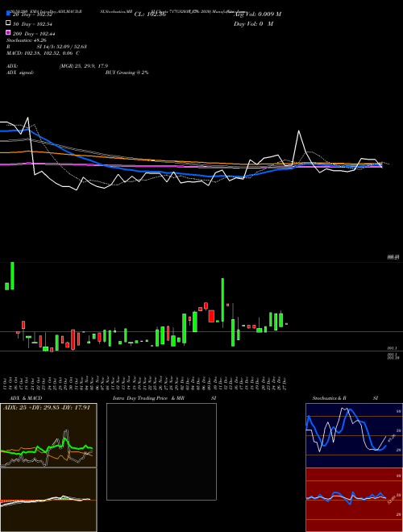The height and width of the screenshot is (532, 403).
Task: Open the MACD chart thumbnail below ADX
Action: (48, 500)
